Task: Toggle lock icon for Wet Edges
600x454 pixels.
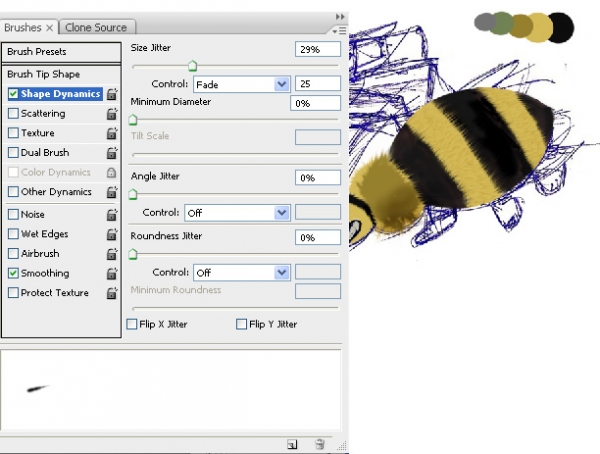Action: [x=112, y=234]
